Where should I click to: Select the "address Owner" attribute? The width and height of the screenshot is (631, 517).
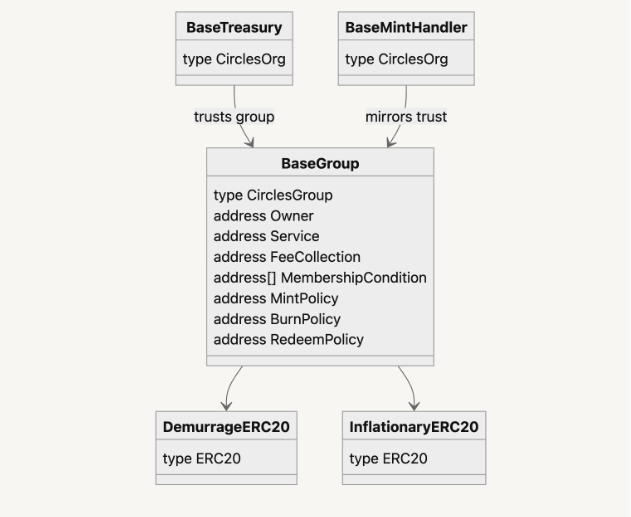click(264, 216)
